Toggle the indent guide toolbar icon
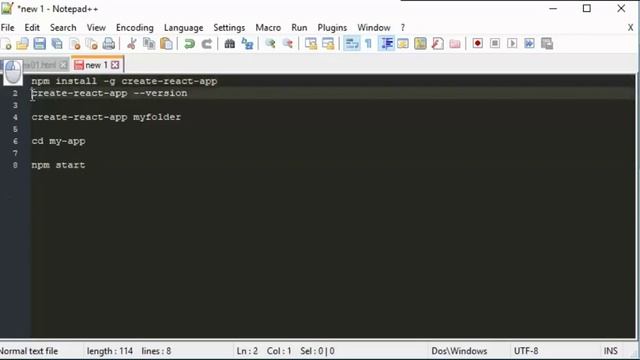This screenshot has height=360, width=640. [x=386, y=44]
